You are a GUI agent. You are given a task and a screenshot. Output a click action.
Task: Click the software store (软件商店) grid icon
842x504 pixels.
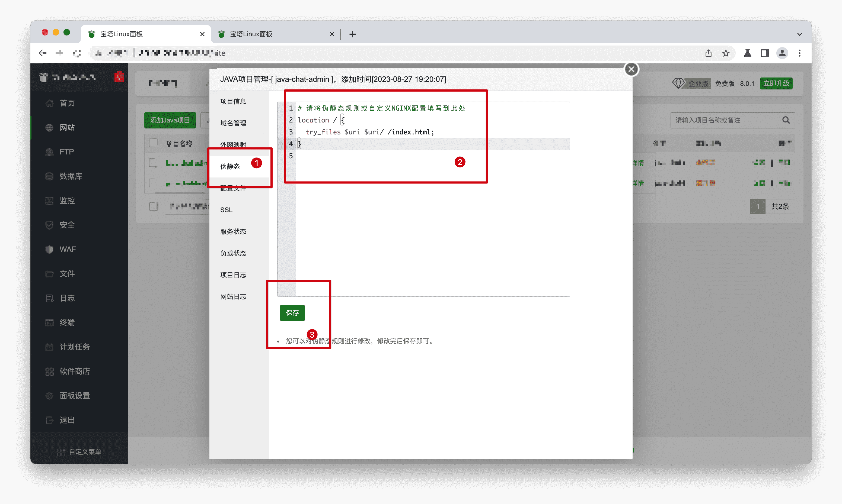50,371
